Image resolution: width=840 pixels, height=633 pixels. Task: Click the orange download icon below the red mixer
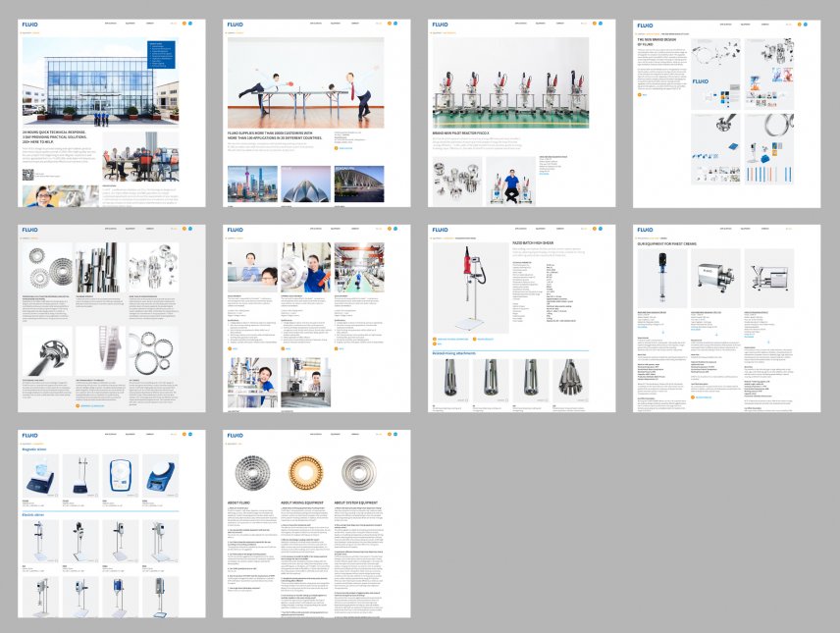click(x=435, y=339)
